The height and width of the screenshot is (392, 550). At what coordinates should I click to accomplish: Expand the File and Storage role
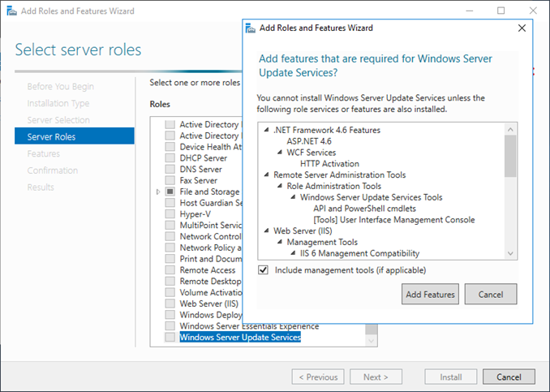click(x=157, y=192)
